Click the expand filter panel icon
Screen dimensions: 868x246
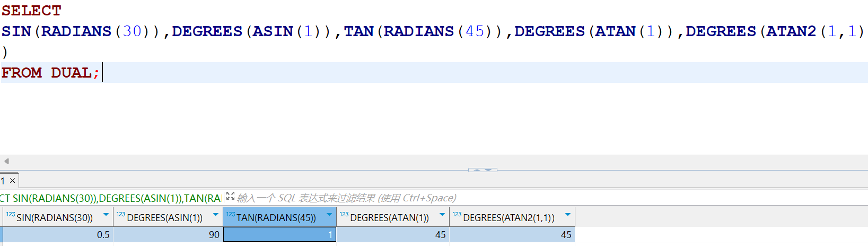click(230, 197)
